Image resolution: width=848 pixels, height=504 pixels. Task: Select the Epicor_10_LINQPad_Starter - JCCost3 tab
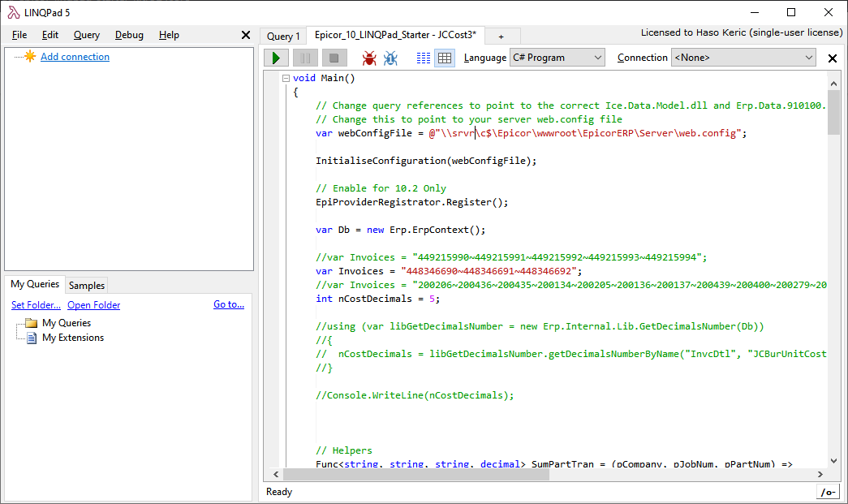(395, 35)
